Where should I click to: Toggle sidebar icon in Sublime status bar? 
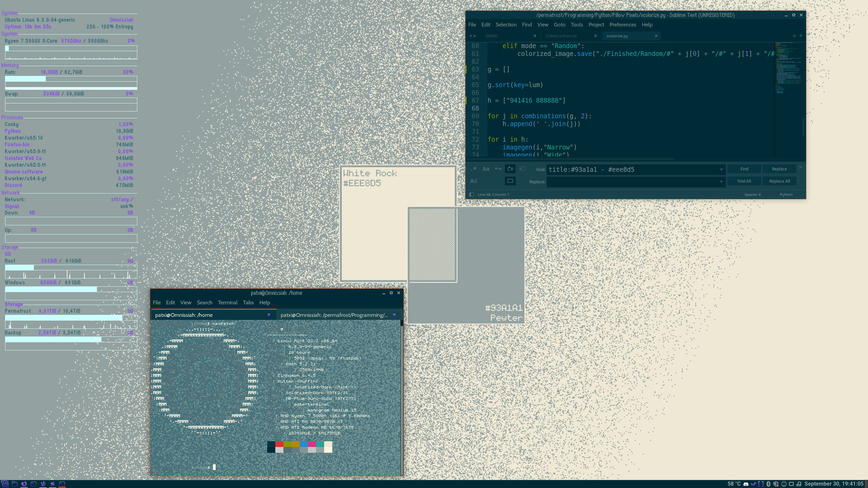tap(471, 195)
